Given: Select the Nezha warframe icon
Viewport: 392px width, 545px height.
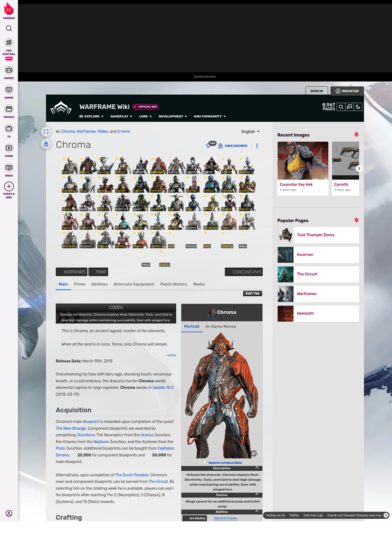Looking at the screenshot, I should [x=70, y=221].
